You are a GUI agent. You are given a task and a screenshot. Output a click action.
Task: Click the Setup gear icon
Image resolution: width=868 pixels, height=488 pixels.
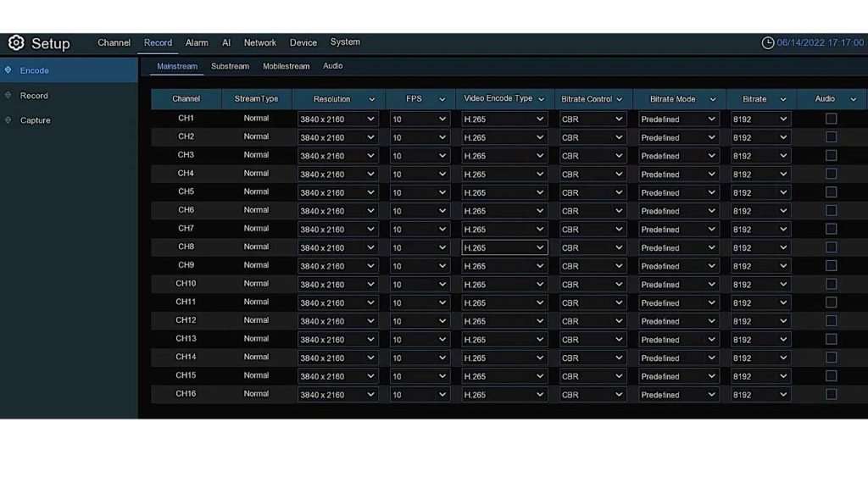pos(16,43)
